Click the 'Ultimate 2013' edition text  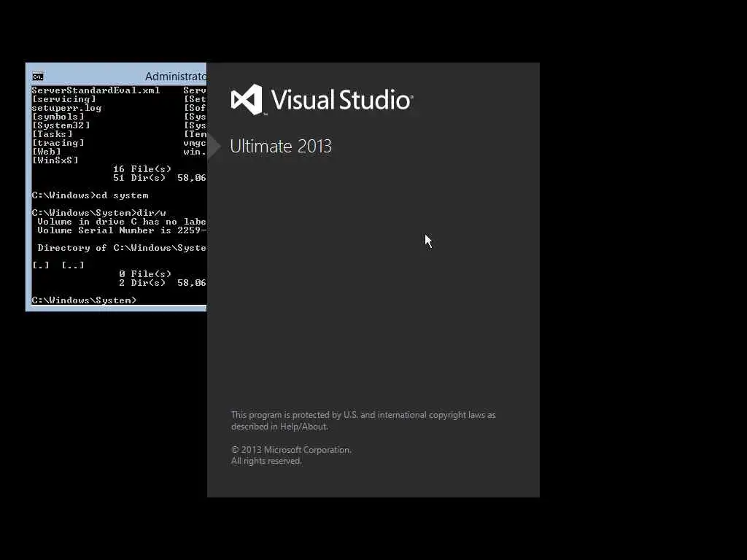point(281,146)
